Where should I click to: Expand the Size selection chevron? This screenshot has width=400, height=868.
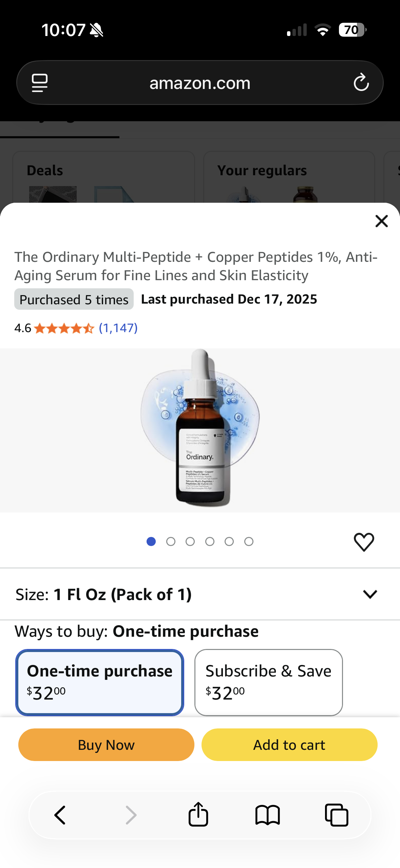point(370,594)
